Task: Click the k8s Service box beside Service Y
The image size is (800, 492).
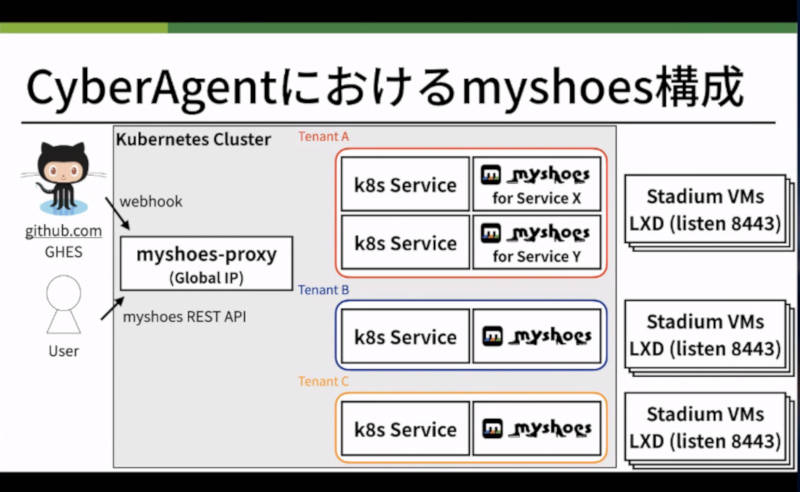Action: [x=405, y=242]
